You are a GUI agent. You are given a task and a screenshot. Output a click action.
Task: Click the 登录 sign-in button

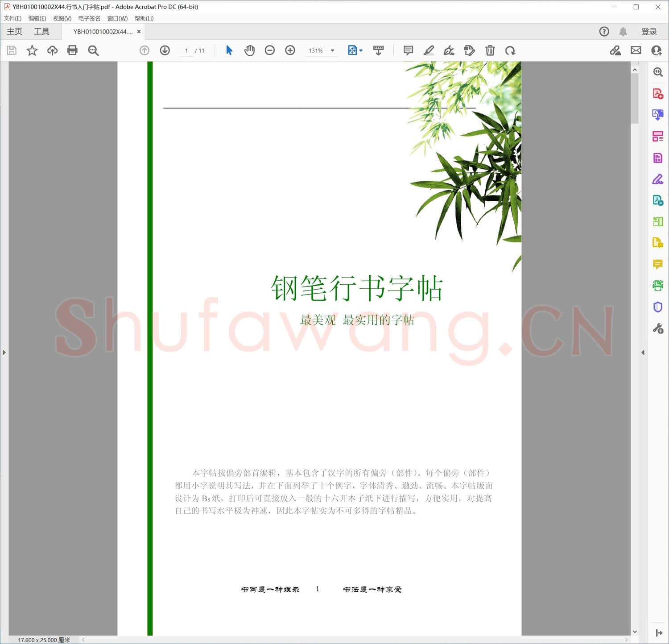[649, 32]
